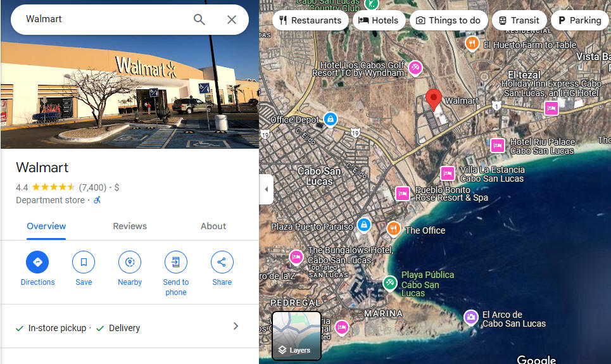Open El Arco de Cabo San Lucas marker
The height and width of the screenshot is (364, 611).
click(x=470, y=318)
